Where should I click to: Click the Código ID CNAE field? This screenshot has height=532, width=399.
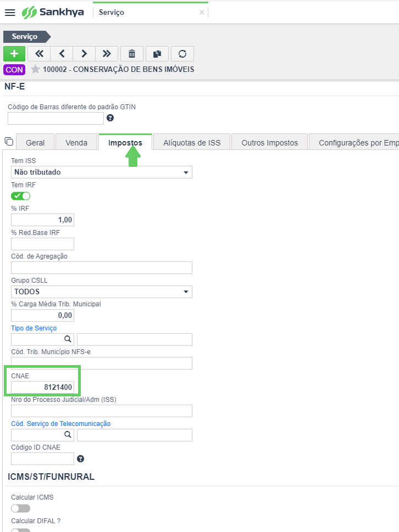pyautogui.click(x=42, y=459)
